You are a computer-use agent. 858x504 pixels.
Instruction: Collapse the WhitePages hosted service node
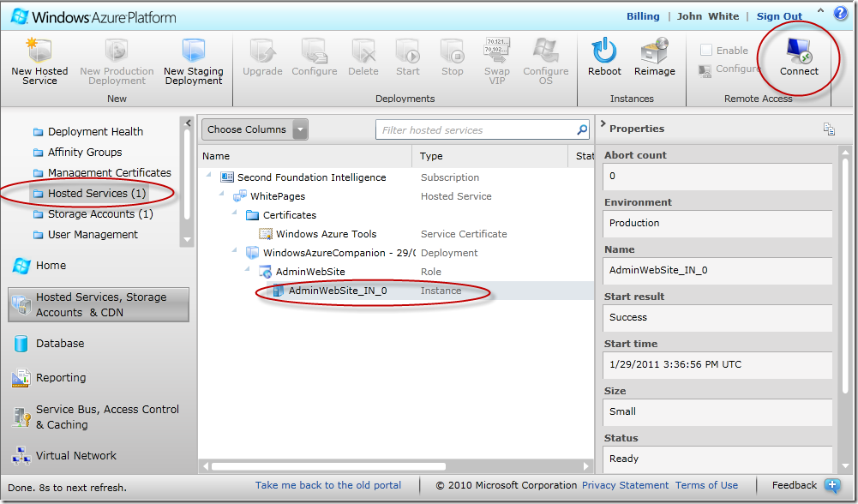222,194
